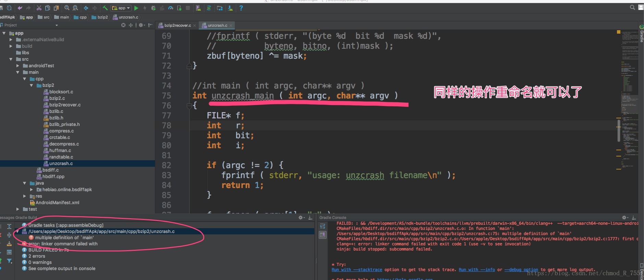Close the bzip2recover.c tab
Viewport: 644px width, 280px height.
[195, 25]
